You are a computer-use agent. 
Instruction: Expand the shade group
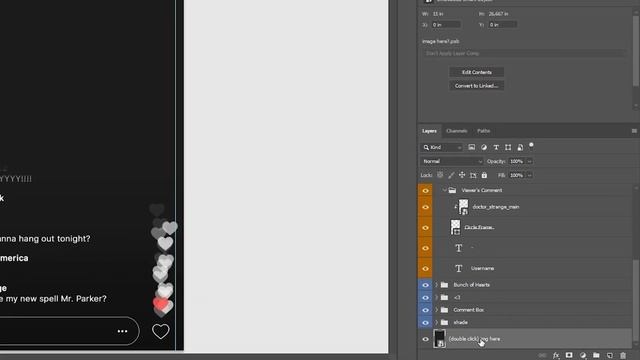[436, 322]
